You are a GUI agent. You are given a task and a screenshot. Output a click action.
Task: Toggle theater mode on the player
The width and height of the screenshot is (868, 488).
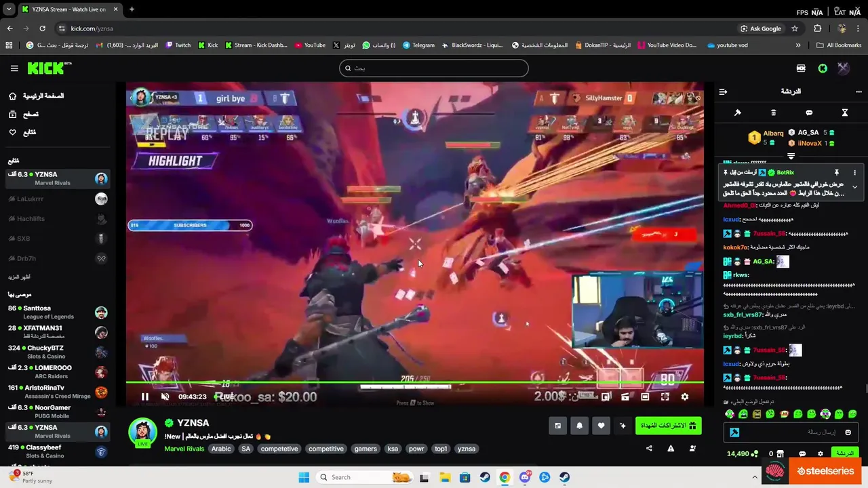coord(645,397)
